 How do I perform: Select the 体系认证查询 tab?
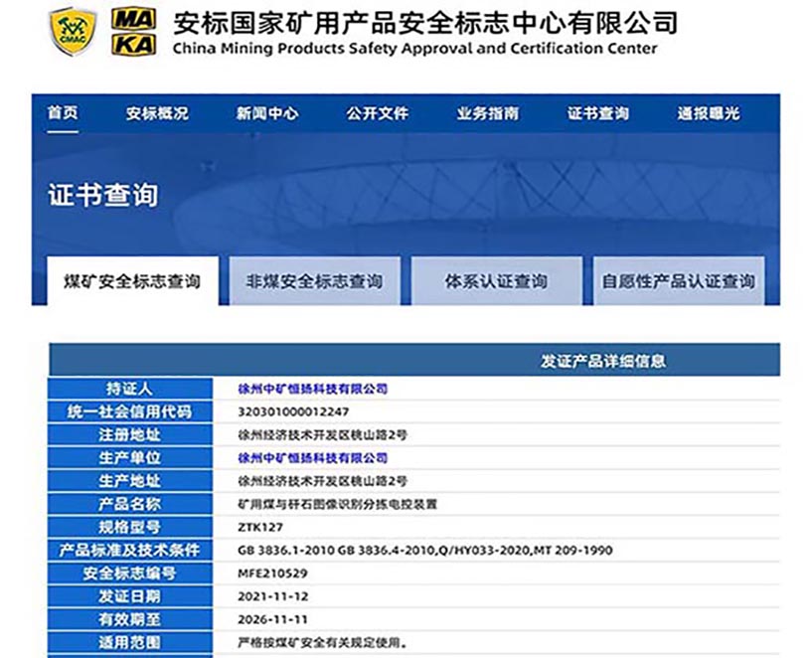496,281
